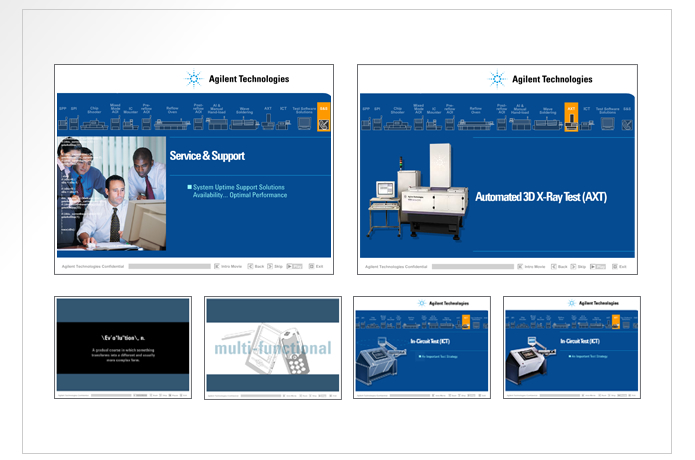695x460 pixels.
Task: Click team photo on Service & Support slide
Action: click(111, 193)
